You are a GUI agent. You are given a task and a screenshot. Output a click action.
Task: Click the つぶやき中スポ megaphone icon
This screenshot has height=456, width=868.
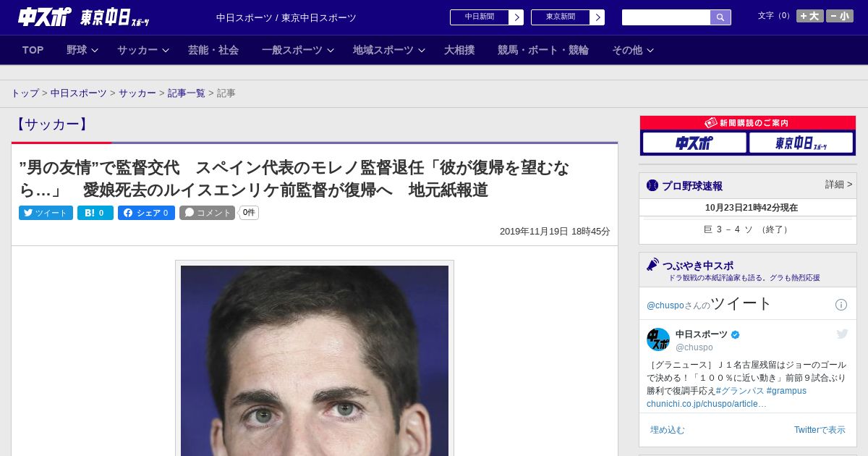[x=653, y=265]
